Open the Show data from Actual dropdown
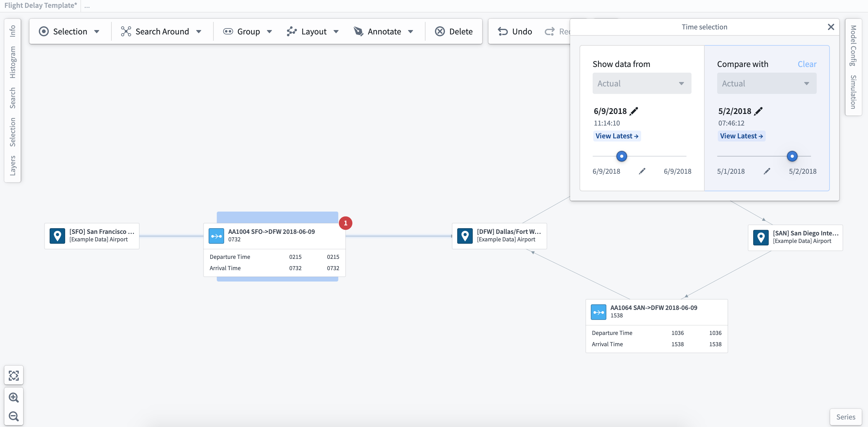This screenshot has width=868, height=427. [641, 83]
